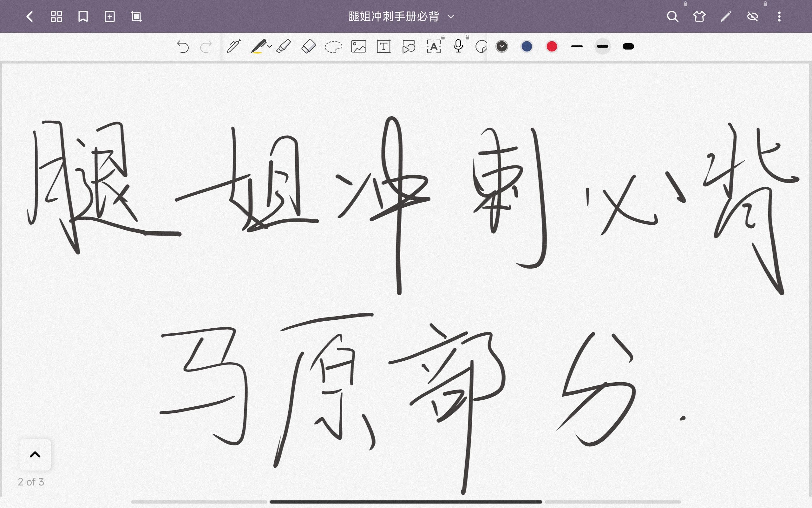Open the page thumbnails grid view

pos(56,17)
